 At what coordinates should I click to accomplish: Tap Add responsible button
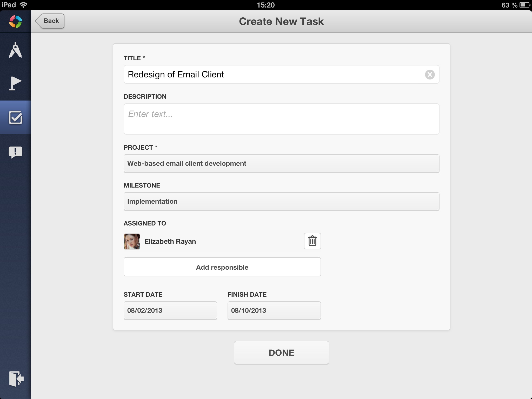click(x=222, y=267)
